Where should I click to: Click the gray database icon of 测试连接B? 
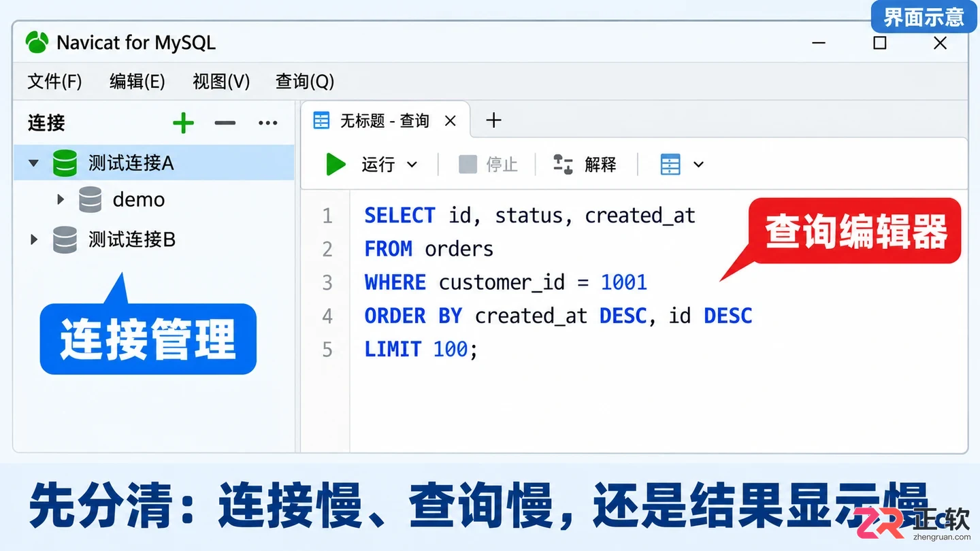click(x=65, y=239)
